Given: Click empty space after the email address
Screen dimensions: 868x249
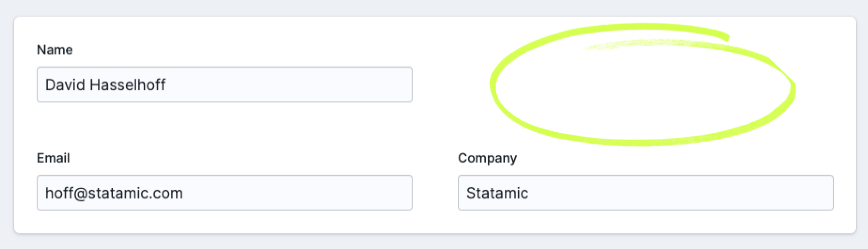Looking at the screenshot, I should click(301, 193).
